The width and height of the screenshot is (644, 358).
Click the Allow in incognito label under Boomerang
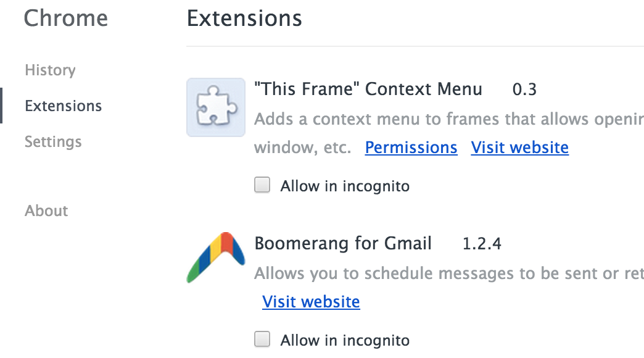coord(345,340)
